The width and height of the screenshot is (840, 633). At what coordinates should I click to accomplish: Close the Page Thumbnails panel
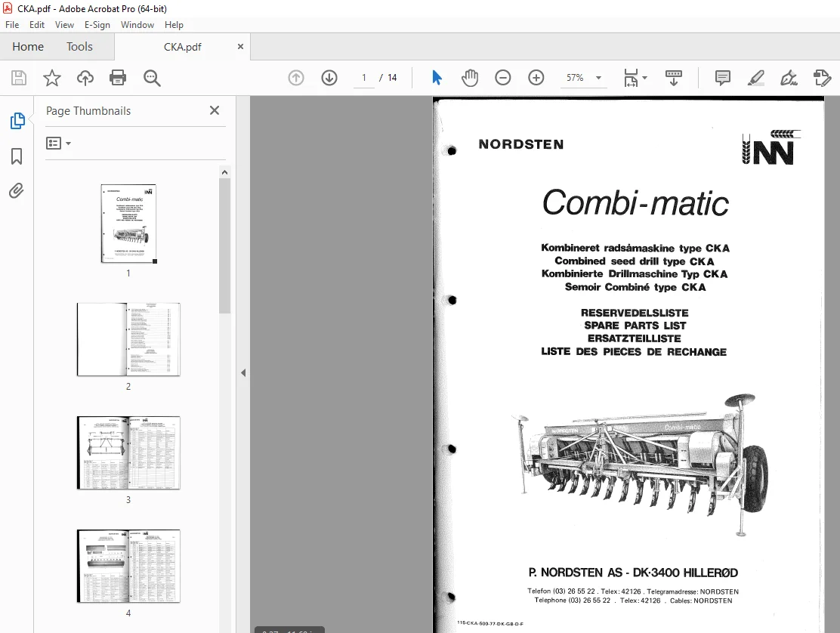click(x=215, y=110)
